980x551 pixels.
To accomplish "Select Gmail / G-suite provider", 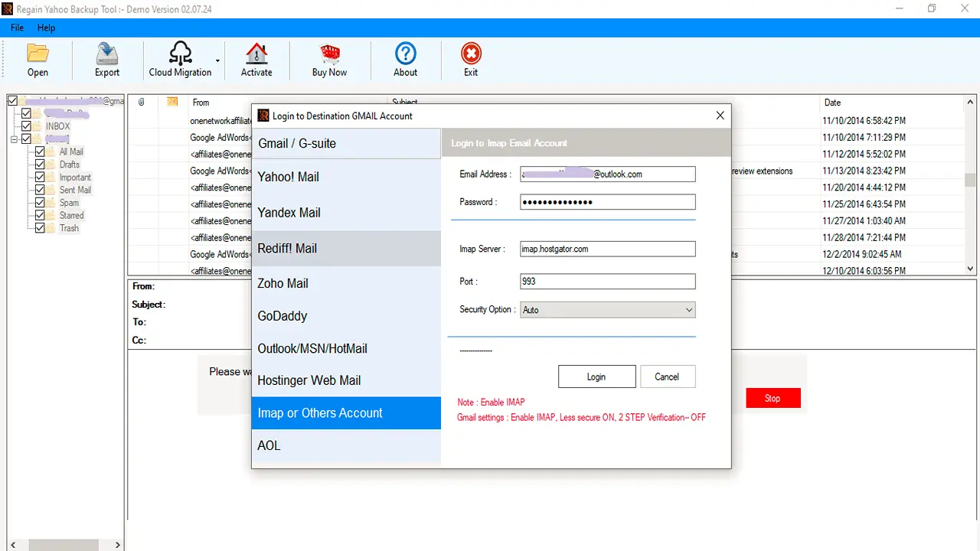I will click(346, 144).
